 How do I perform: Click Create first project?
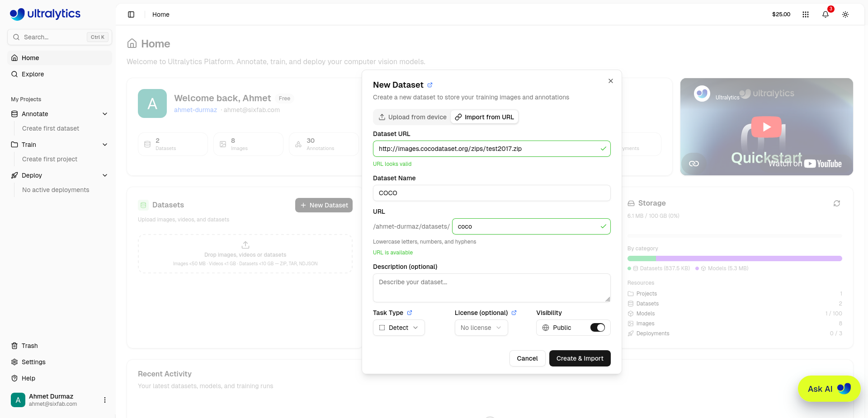pyautogui.click(x=50, y=159)
